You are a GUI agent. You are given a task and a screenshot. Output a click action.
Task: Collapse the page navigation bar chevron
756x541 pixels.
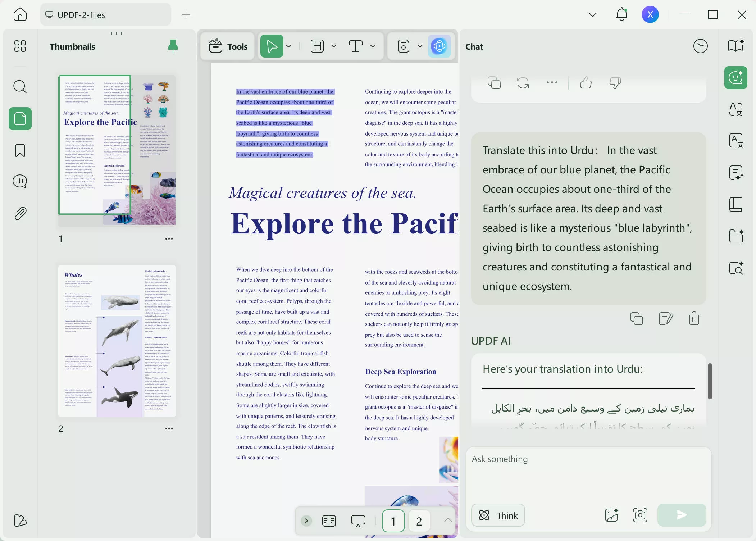pyautogui.click(x=447, y=520)
